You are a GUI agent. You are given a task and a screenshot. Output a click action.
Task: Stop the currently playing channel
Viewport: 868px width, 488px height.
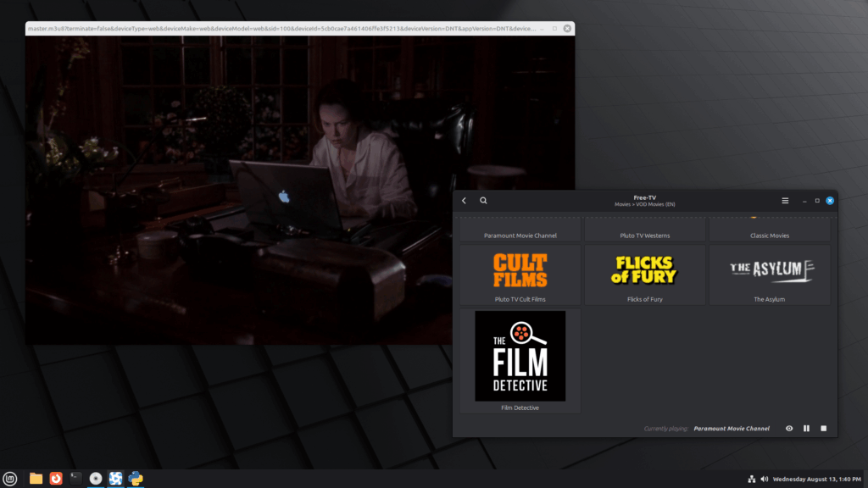[x=823, y=428]
